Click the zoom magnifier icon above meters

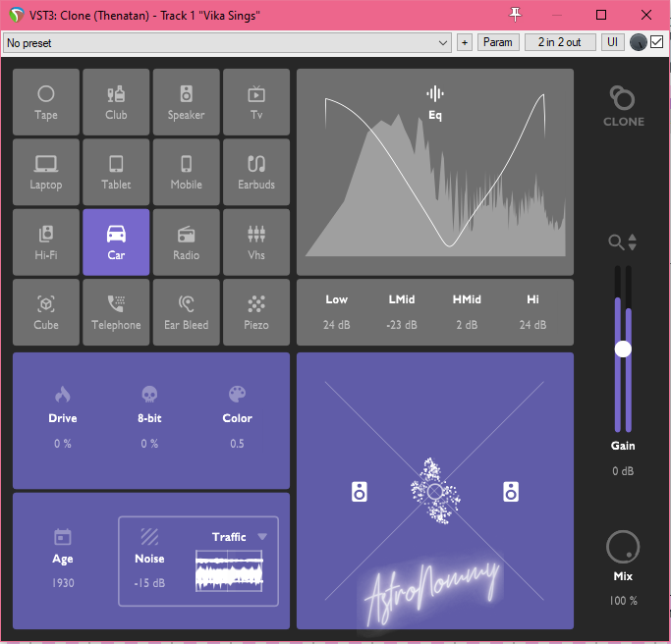click(616, 242)
